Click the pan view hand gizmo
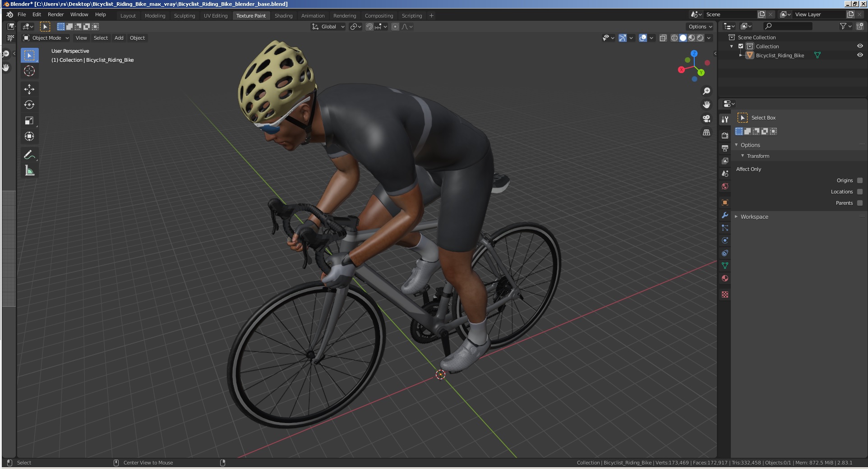This screenshot has width=868, height=469. coord(706,105)
